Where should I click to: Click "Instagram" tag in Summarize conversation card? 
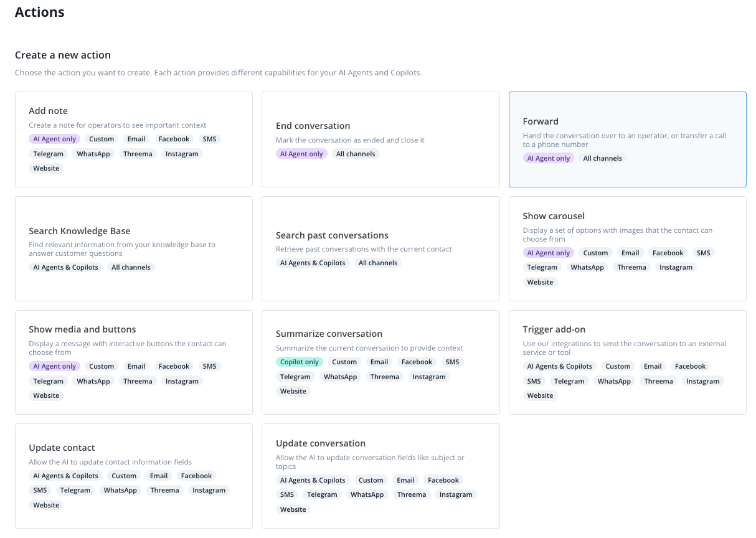[429, 377]
